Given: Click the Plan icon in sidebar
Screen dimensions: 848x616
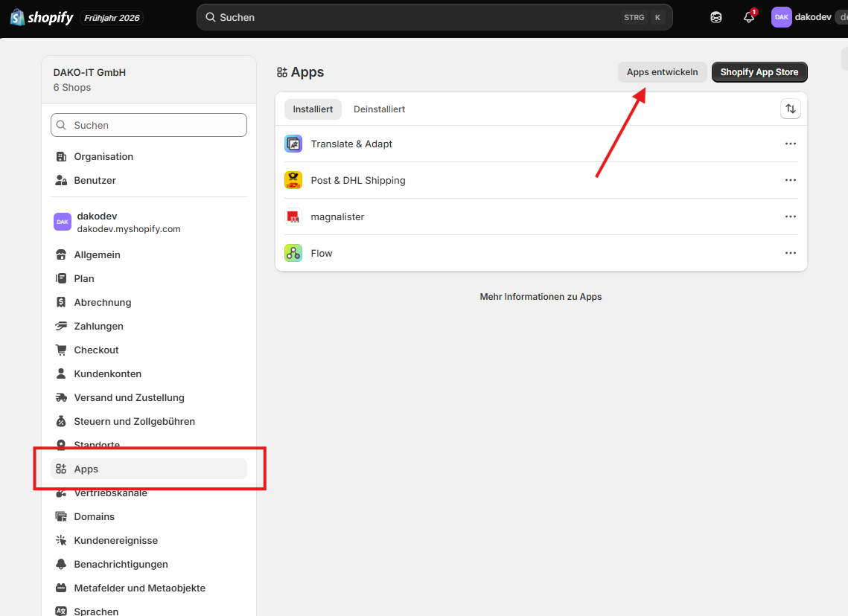Looking at the screenshot, I should [61, 278].
